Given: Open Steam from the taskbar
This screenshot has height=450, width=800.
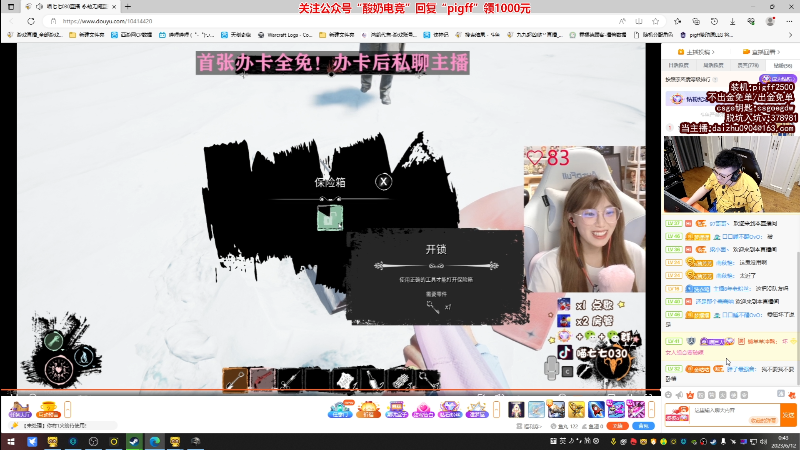Looking at the screenshot, I should [134, 441].
